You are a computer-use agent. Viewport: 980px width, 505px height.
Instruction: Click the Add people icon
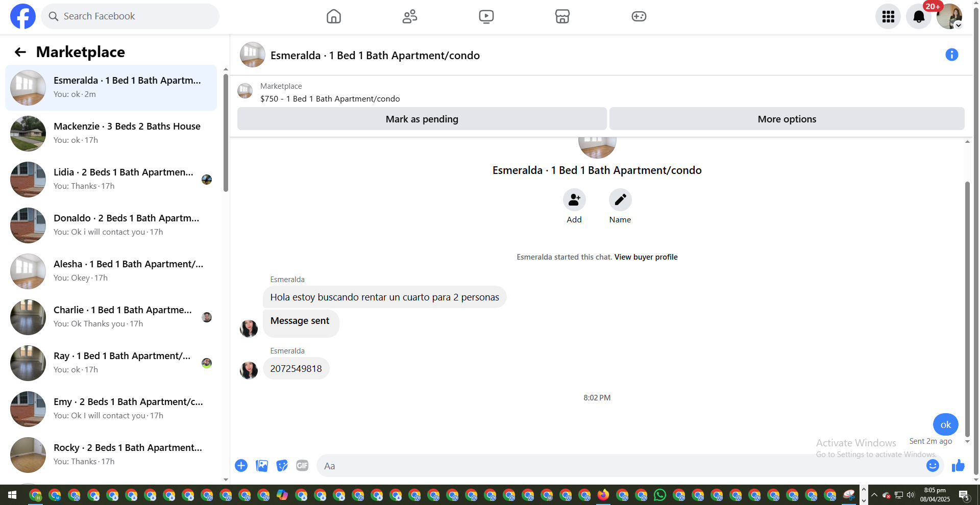(574, 200)
